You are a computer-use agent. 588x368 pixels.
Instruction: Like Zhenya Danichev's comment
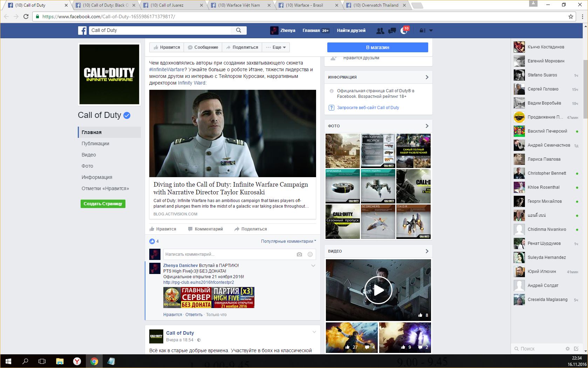pos(172,315)
